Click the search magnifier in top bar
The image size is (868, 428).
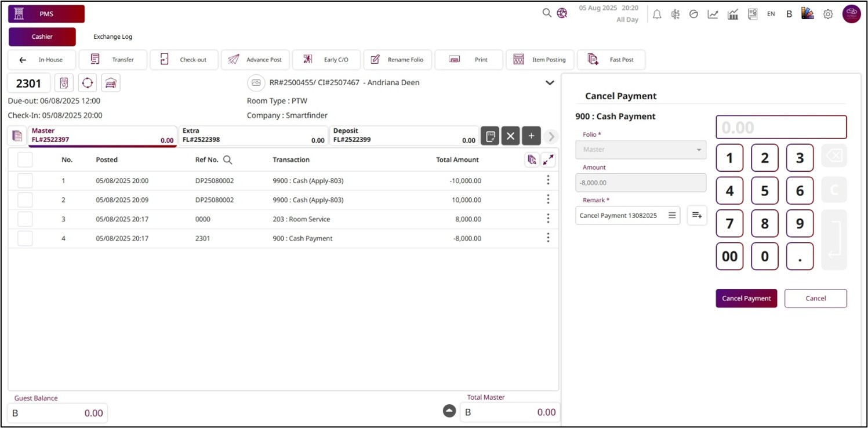point(547,13)
